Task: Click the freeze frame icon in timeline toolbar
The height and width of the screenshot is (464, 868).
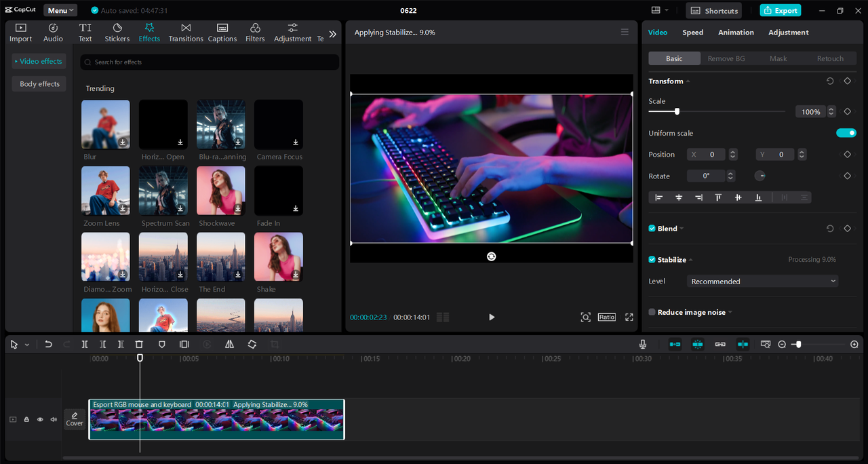Action: pos(184,345)
